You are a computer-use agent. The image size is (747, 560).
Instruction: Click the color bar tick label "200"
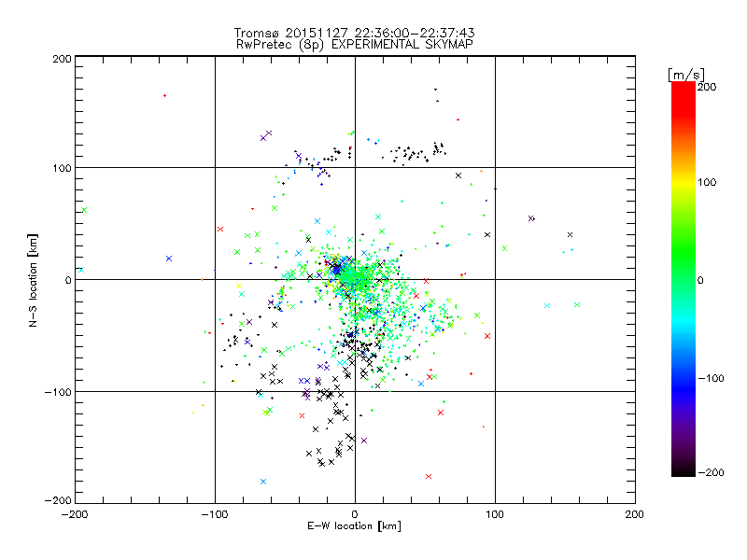[707, 87]
